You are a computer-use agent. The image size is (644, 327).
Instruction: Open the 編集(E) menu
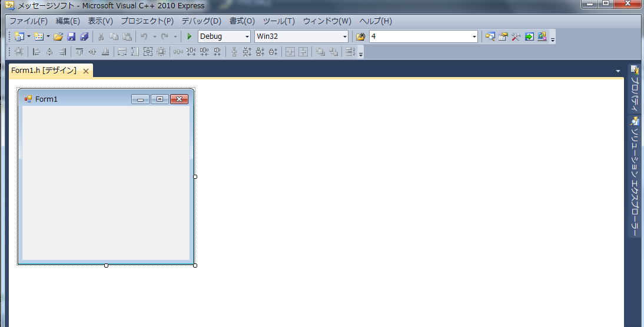click(x=68, y=21)
